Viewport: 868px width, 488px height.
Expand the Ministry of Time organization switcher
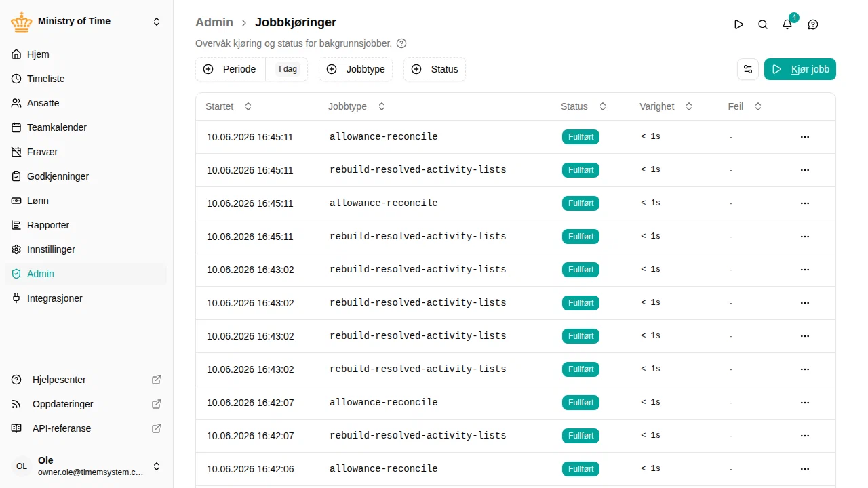[x=87, y=22]
